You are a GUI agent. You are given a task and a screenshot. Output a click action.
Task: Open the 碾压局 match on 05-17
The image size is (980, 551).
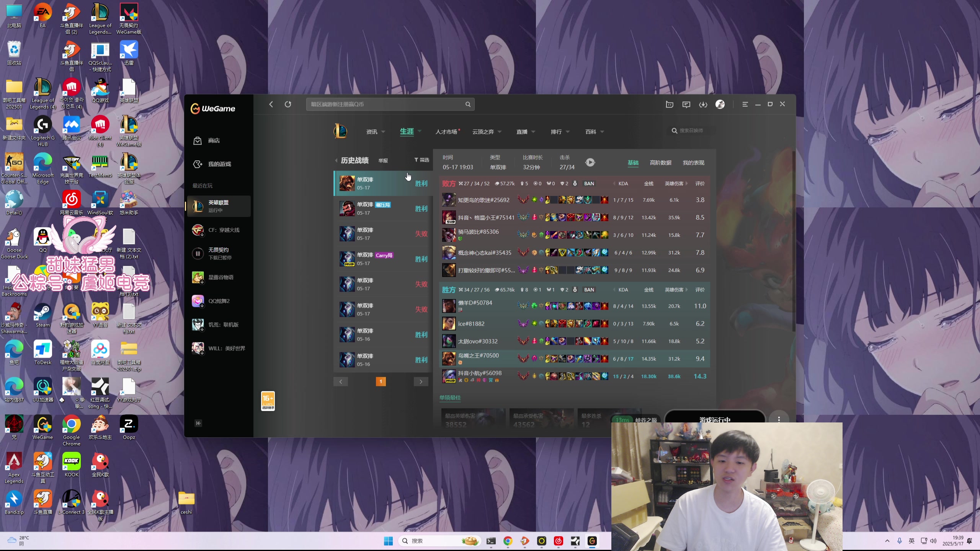click(383, 209)
